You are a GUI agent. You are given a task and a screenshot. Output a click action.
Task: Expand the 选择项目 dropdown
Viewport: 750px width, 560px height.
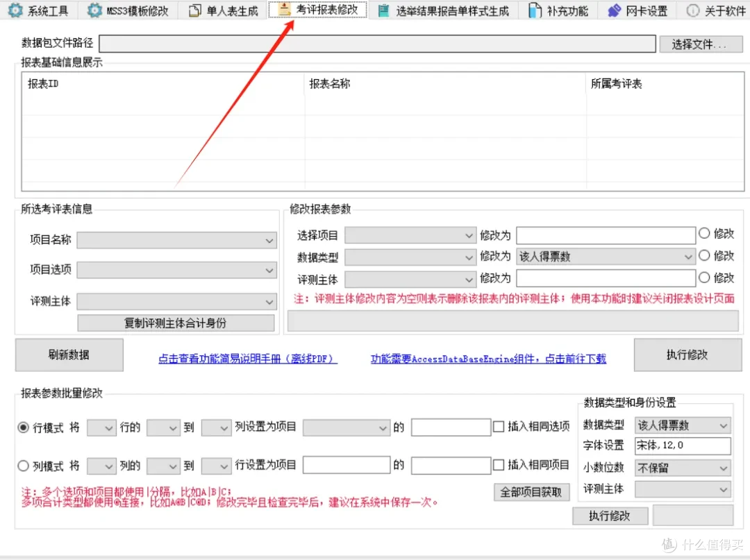coord(410,235)
